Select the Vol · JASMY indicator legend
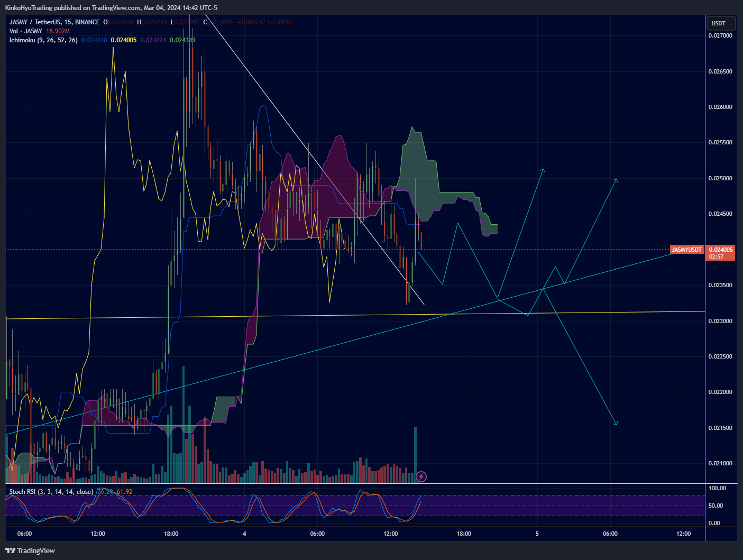The height and width of the screenshot is (560, 743). [26, 31]
